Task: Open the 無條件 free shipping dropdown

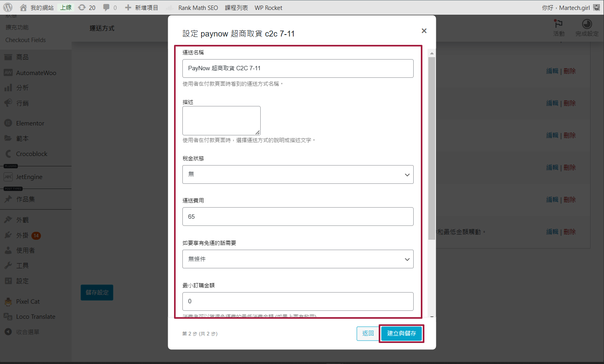Action: click(298, 259)
